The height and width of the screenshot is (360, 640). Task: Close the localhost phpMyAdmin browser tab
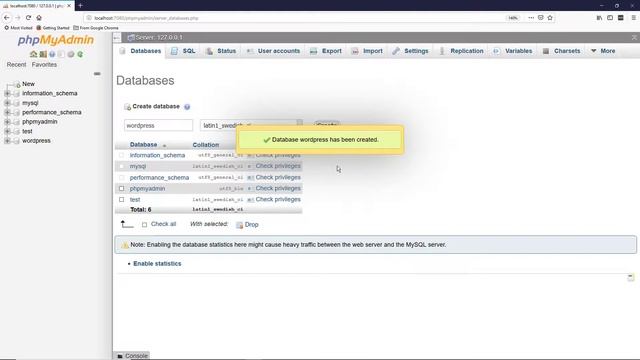coord(69,6)
